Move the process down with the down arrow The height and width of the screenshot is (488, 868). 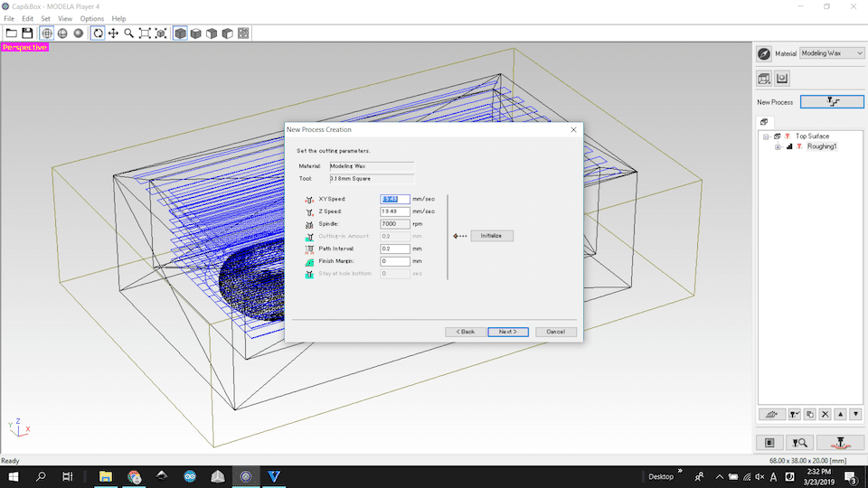point(856,414)
